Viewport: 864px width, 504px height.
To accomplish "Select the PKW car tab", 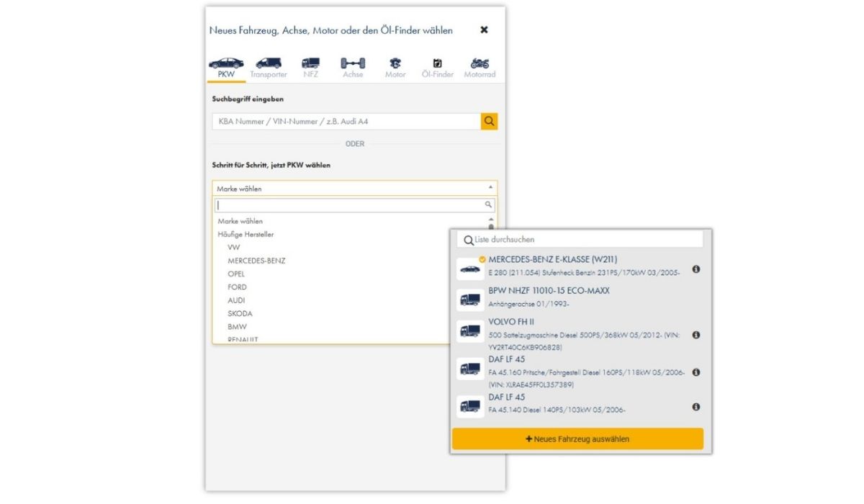I will pos(226,68).
